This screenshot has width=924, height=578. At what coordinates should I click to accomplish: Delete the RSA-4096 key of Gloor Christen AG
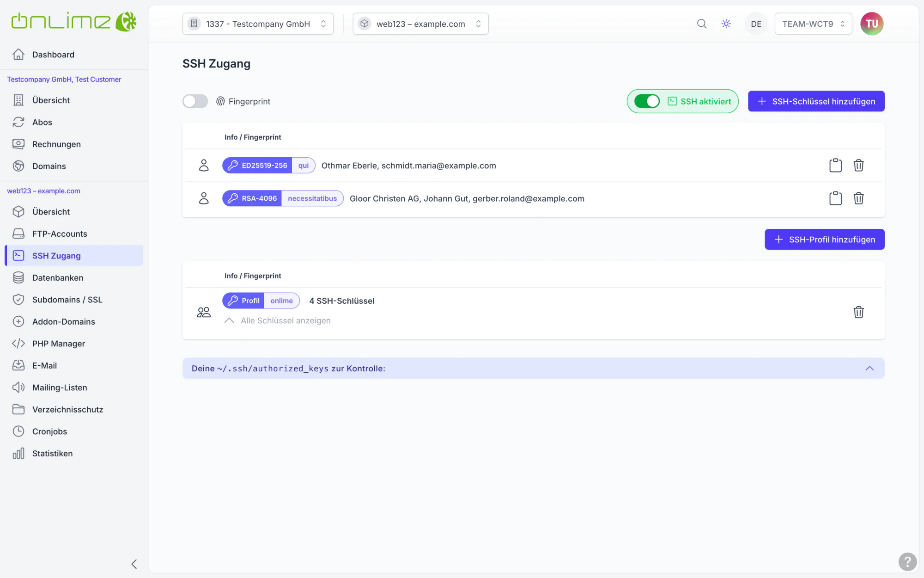[x=858, y=198]
